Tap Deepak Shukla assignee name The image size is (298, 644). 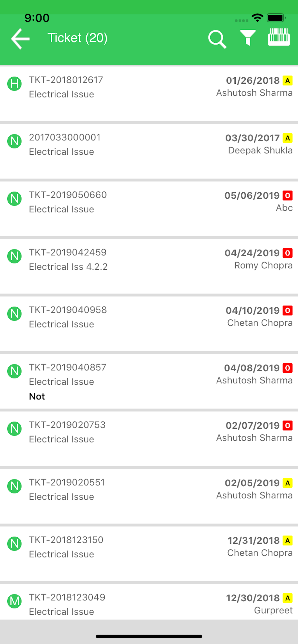click(260, 150)
